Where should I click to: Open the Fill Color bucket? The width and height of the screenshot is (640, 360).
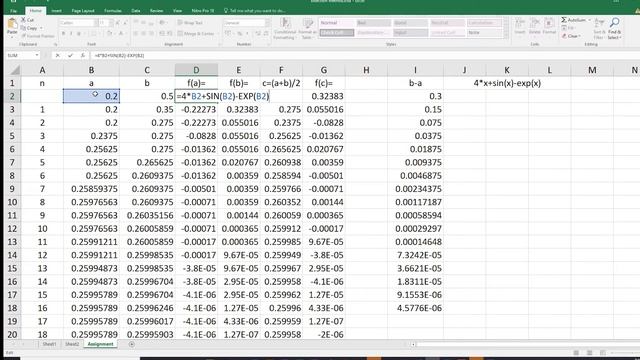[x=109, y=33]
